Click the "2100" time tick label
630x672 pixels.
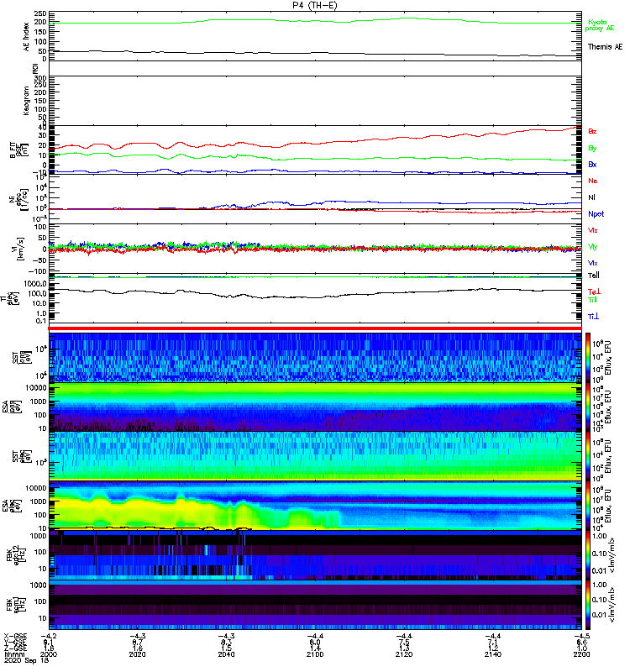[x=315, y=654]
